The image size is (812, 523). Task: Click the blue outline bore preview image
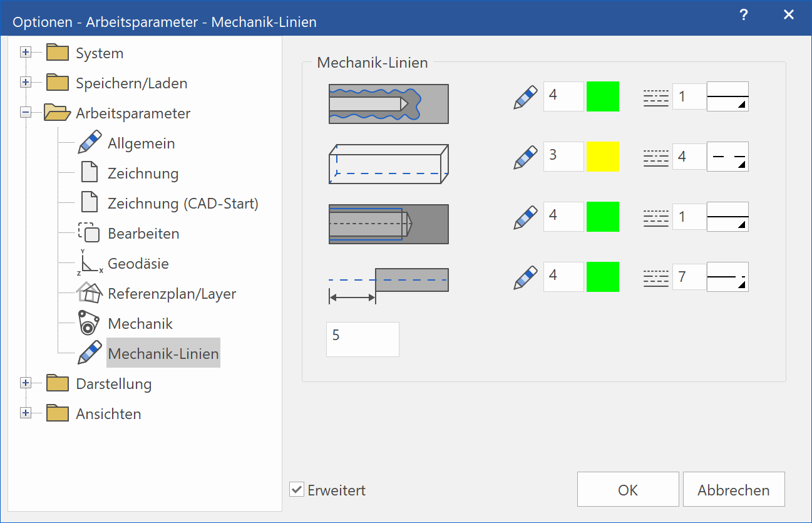(x=389, y=224)
